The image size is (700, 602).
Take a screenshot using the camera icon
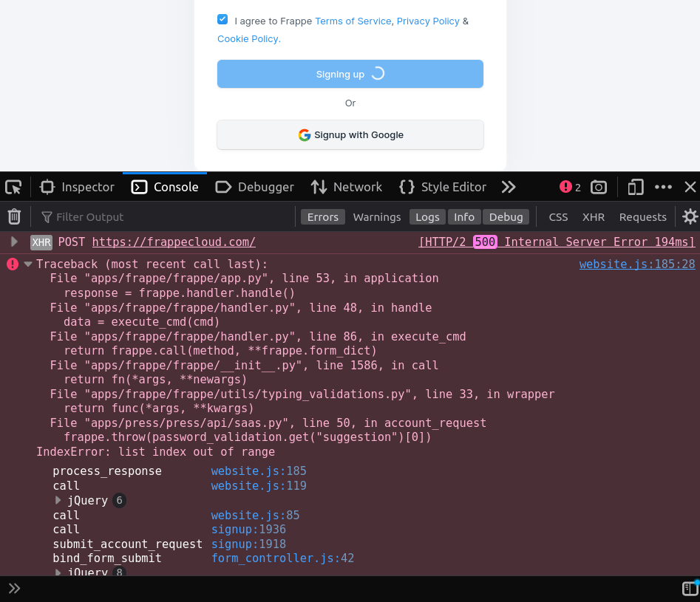[x=598, y=187]
